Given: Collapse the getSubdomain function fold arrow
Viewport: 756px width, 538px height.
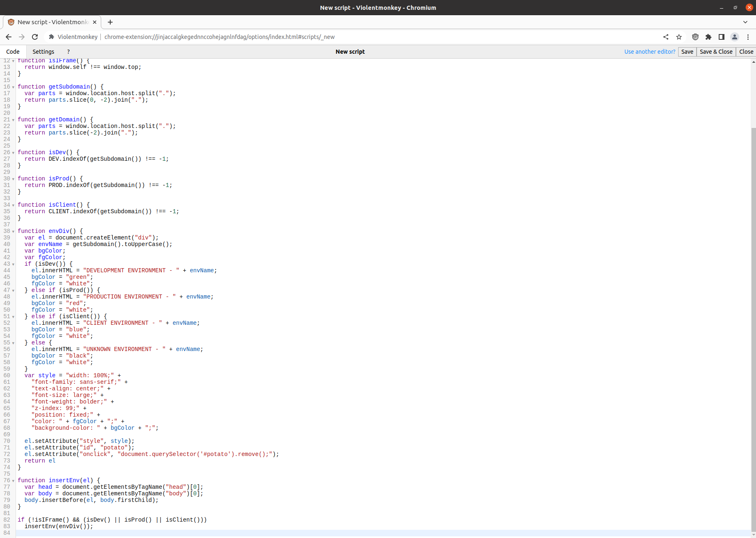Looking at the screenshot, I should point(13,87).
